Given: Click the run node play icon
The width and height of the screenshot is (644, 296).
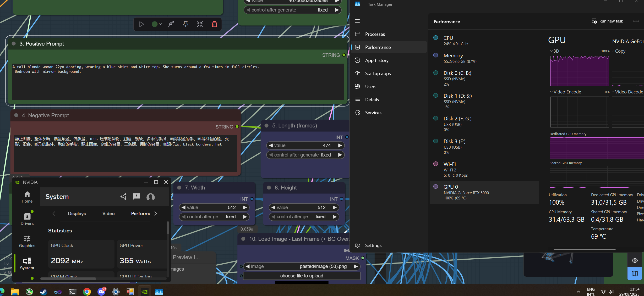Looking at the screenshot, I should coord(141,24).
